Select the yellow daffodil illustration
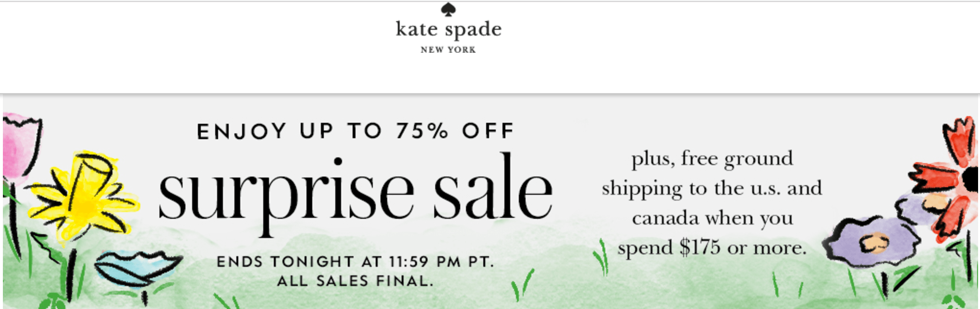This screenshot has width=980, height=309. pyautogui.click(x=83, y=197)
